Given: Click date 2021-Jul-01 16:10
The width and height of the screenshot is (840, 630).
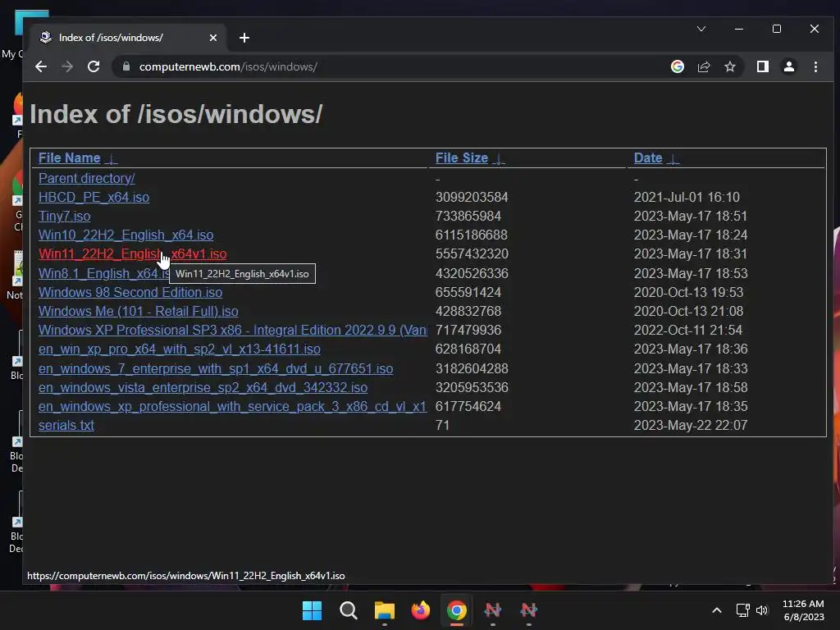Looking at the screenshot, I should tap(687, 197).
